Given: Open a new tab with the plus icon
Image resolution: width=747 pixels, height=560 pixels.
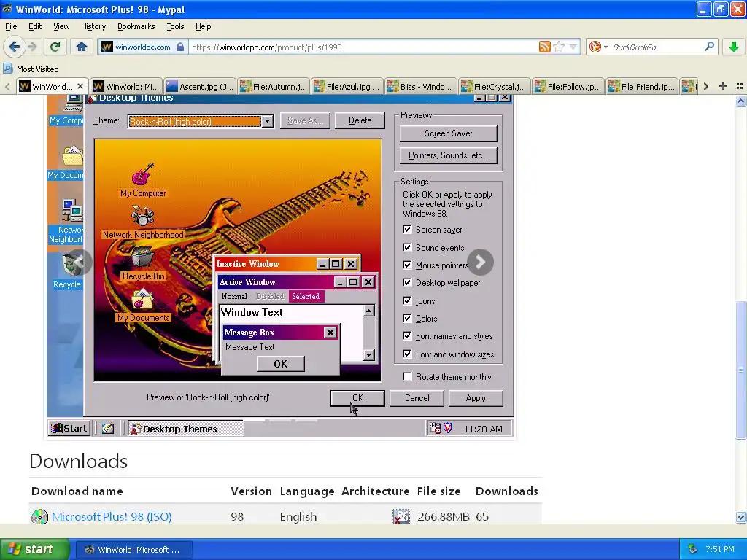Looking at the screenshot, I should pos(723,86).
